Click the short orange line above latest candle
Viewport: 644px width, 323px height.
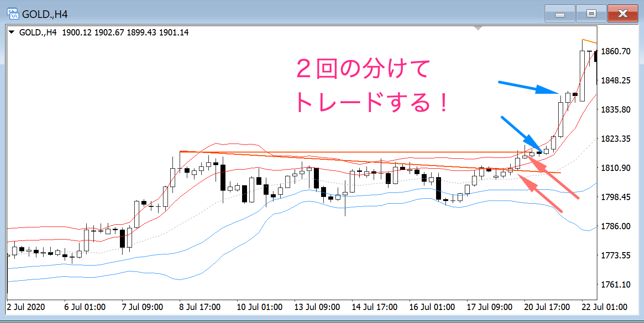point(589,41)
